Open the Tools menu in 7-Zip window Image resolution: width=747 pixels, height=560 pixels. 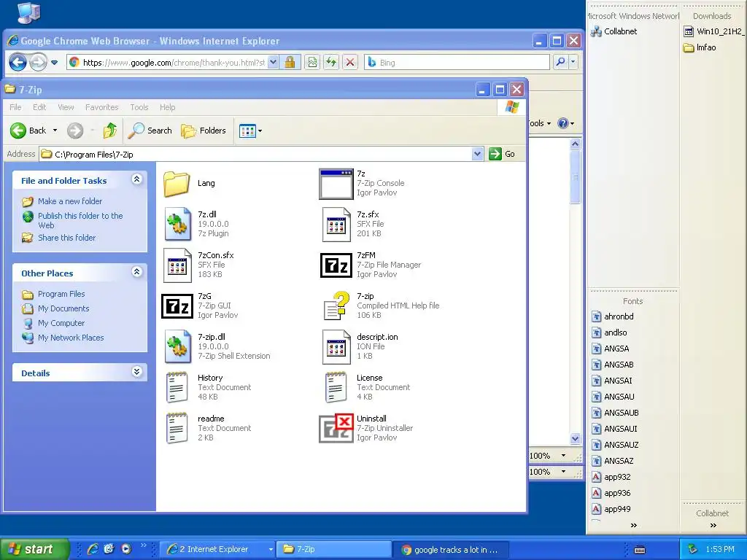[x=139, y=107]
